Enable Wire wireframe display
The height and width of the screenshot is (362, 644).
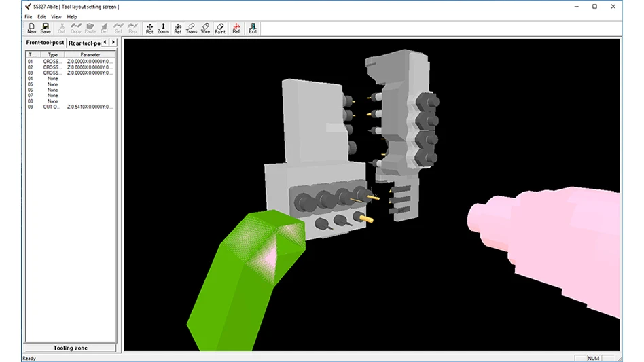point(205,28)
